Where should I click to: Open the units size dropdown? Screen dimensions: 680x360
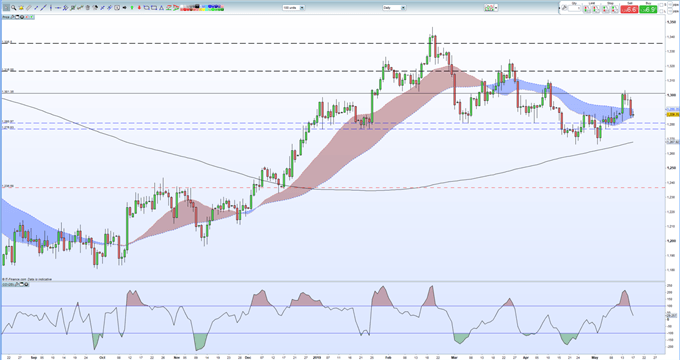tap(294, 7)
